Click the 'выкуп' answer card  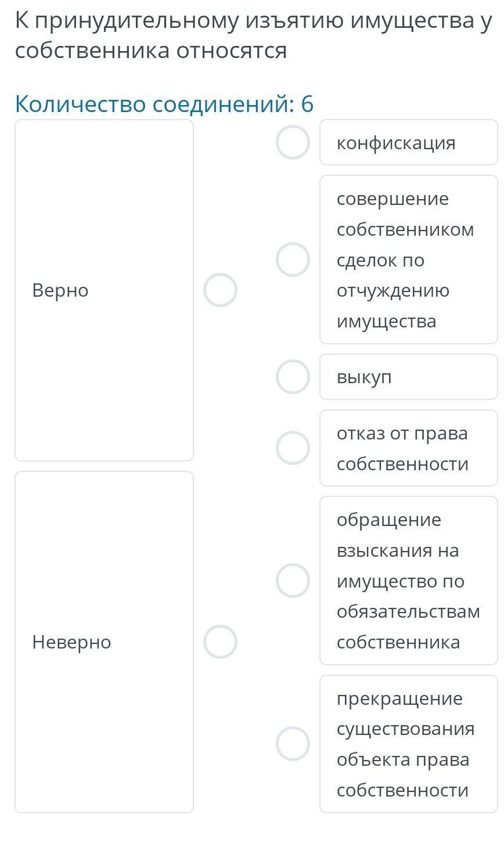click(x=408, y=377)
